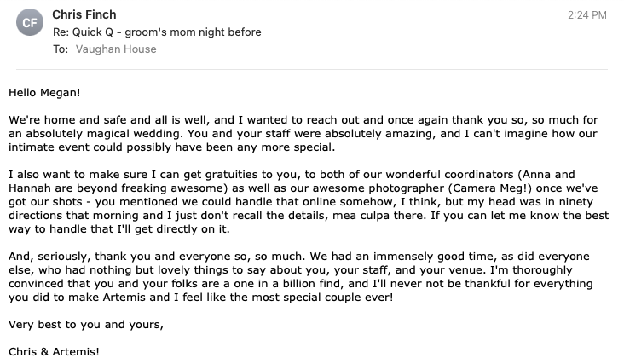Viewport: 624px width, 364px height.
Task: Click the CF sender avatar icon
Action: pos(30,24)
